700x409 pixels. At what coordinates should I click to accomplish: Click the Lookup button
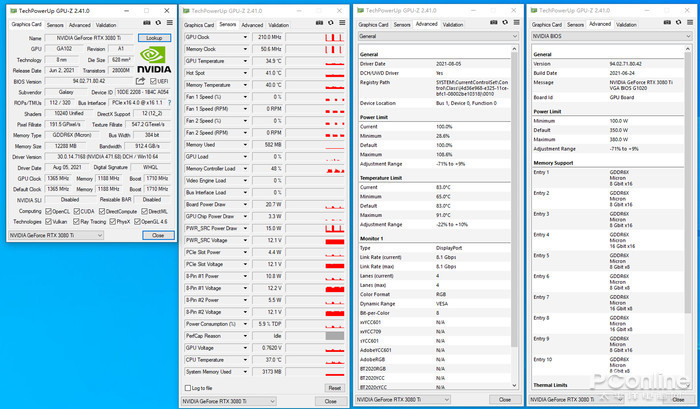[x=154, y=38]
